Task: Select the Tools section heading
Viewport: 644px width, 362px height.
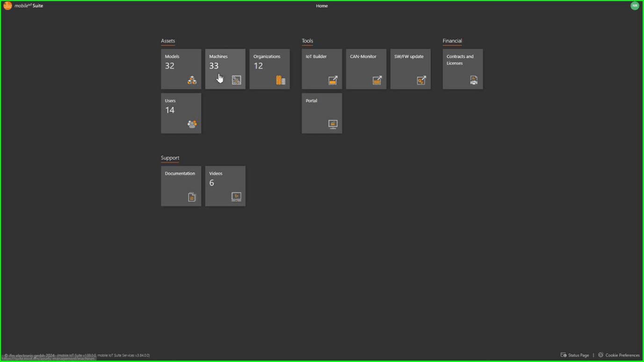Action: pyautogui.click(x=307, y=41)
